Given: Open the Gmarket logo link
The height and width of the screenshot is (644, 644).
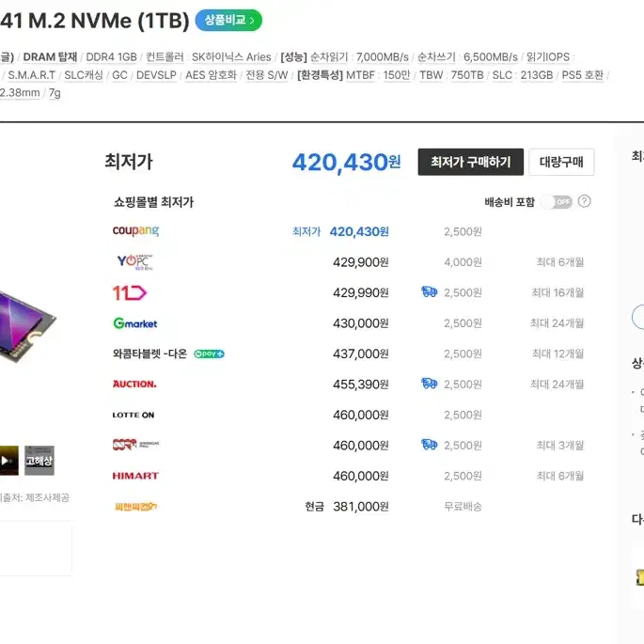Looking at the screenshot, I should 135,323.
